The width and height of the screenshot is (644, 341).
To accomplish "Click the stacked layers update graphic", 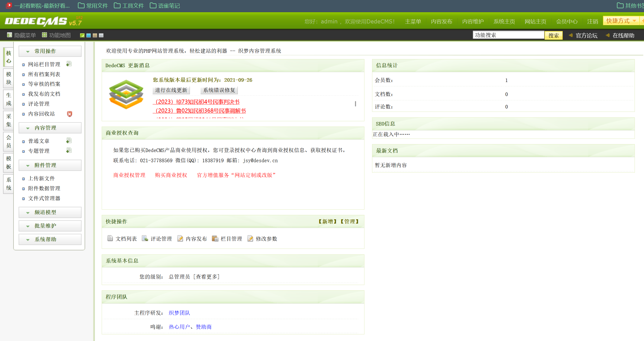I will (x=126, y=94).
